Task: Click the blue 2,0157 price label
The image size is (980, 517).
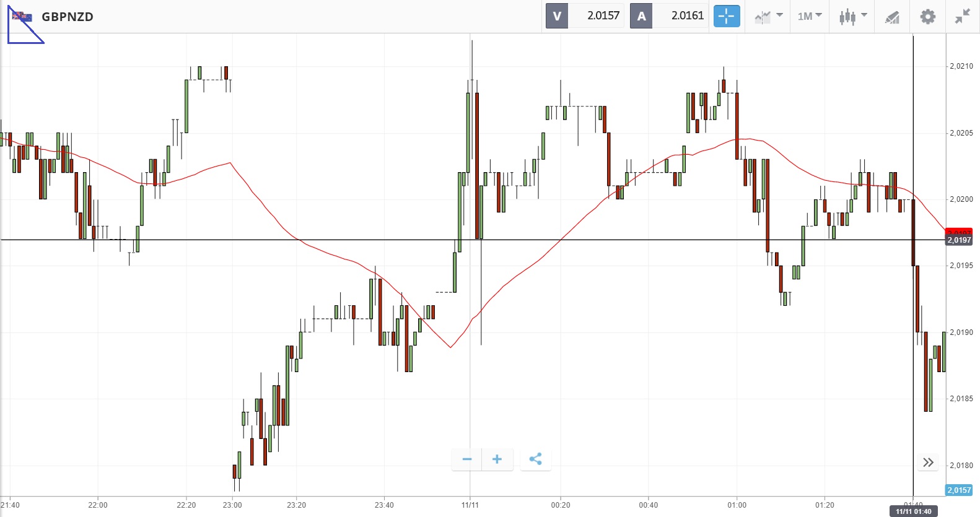Action: [959, 490]
